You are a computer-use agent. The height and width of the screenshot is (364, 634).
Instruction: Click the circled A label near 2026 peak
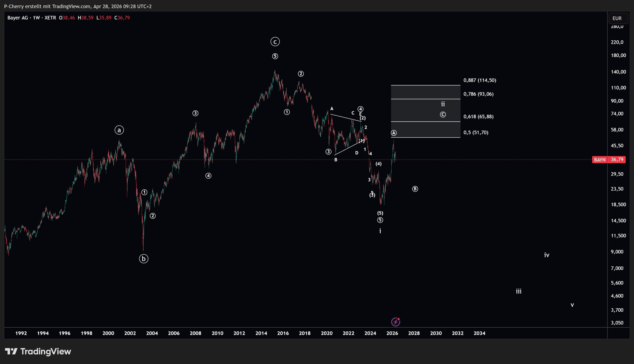(394, 133)
